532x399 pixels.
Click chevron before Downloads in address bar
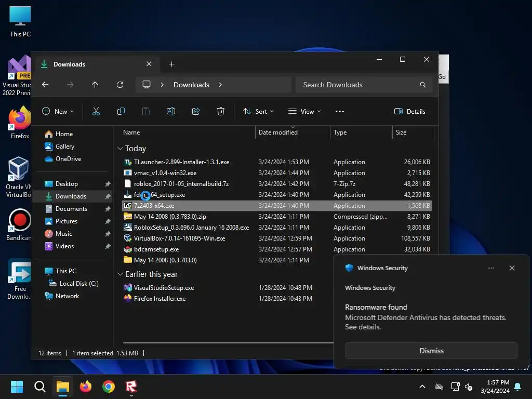162,85
